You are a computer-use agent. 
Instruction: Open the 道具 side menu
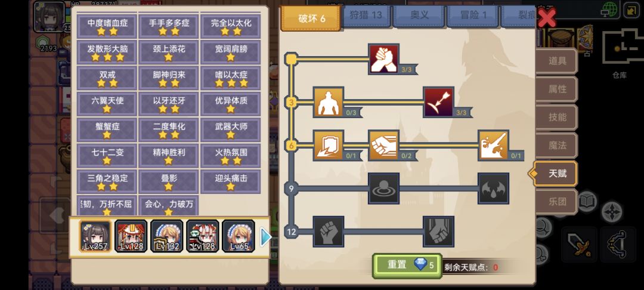pos(557,61)
